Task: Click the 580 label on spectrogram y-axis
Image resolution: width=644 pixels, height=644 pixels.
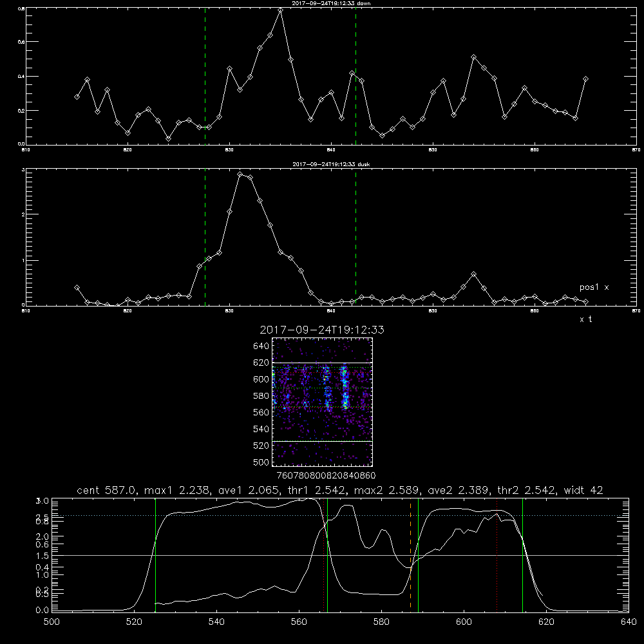Action: pos(261,396)
